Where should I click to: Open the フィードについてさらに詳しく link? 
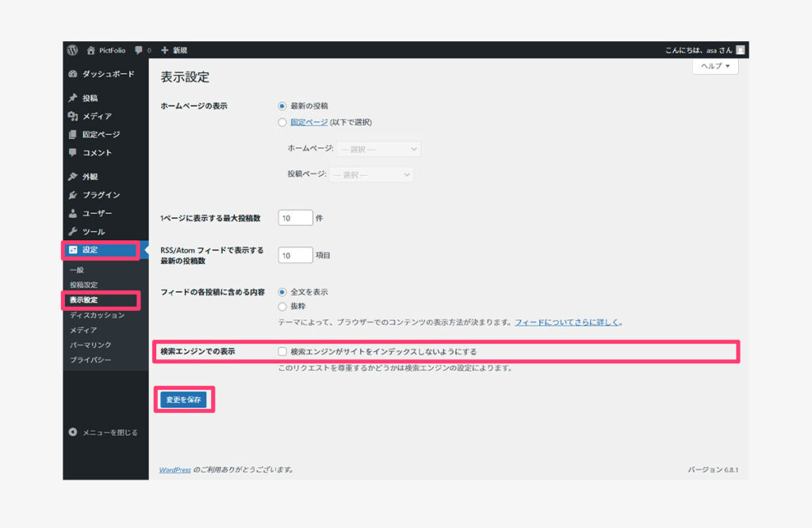click(x=566, y=323)
